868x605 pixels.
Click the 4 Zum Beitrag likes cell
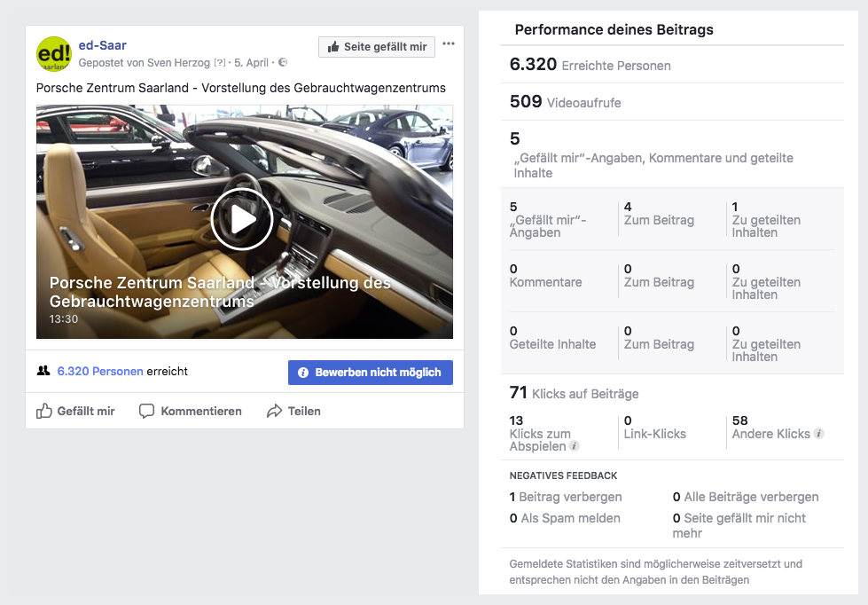(659, 214)
